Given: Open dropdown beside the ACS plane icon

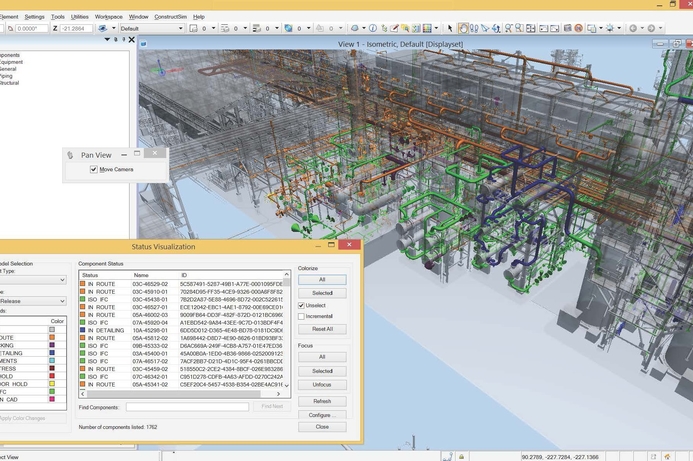Looking at the screenshot, I should click(x=114, y=28).
